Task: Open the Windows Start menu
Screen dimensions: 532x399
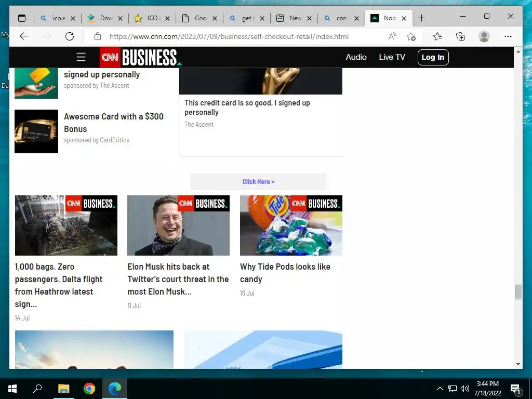Action: [x=12, y=389]
